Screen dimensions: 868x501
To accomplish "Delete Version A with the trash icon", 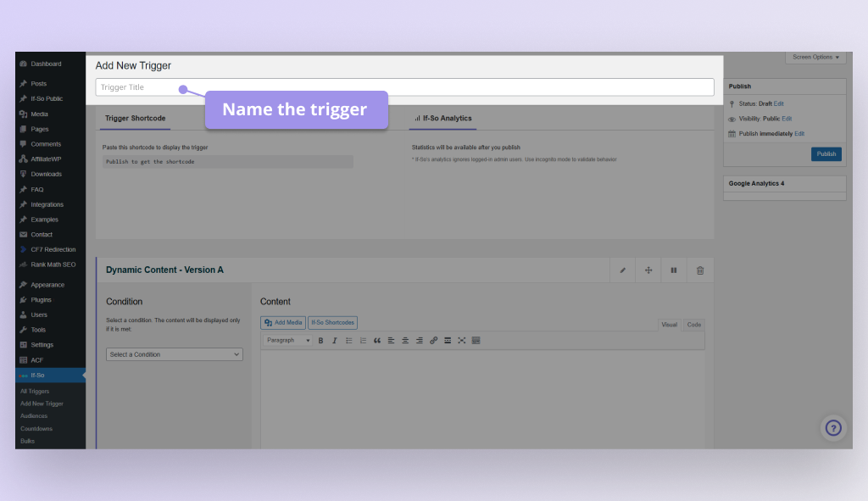I will (700, 270).
